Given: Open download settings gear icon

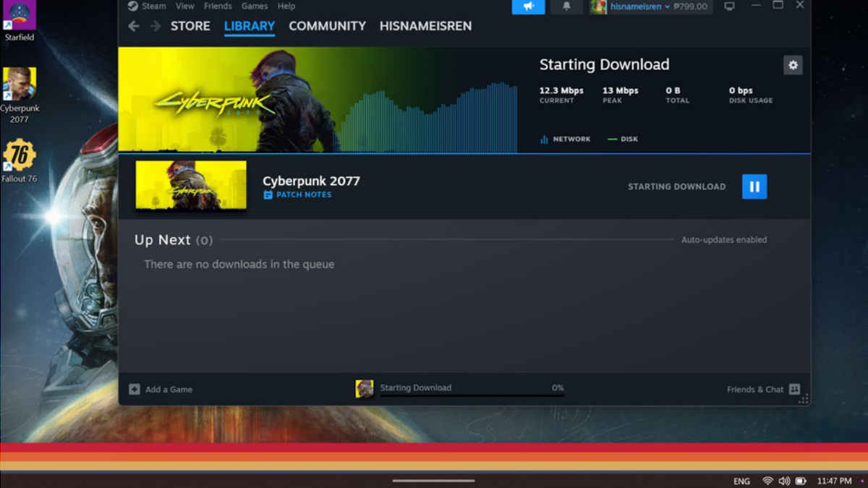Looking at the screenshot, I should [x=793, y=65].
